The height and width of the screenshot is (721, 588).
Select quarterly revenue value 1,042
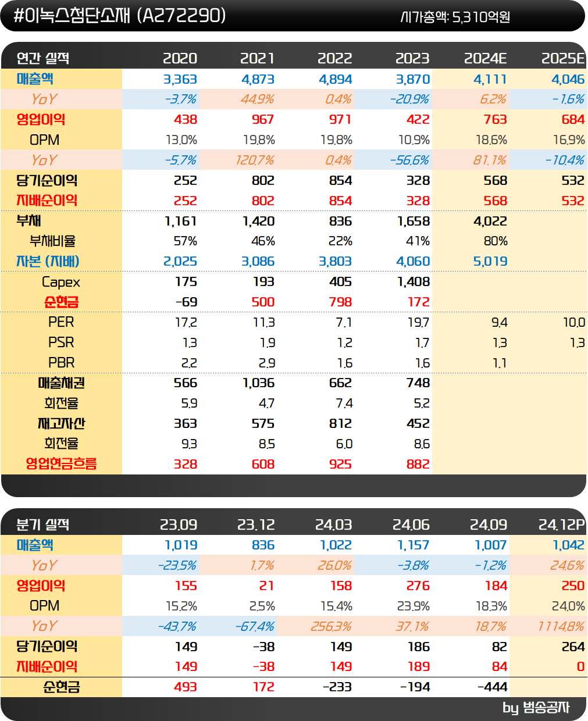coord(569,545)
